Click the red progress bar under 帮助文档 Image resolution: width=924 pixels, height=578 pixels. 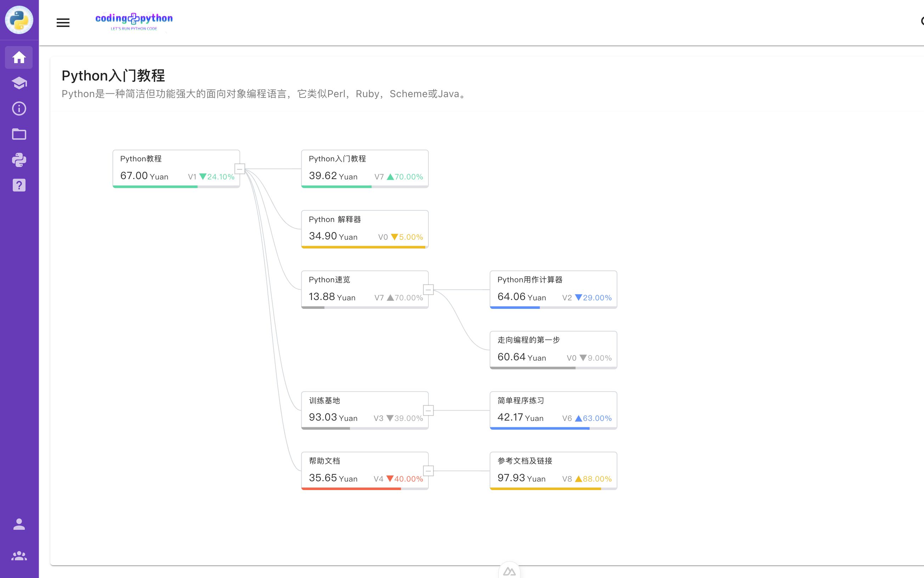tap(351, 489)
